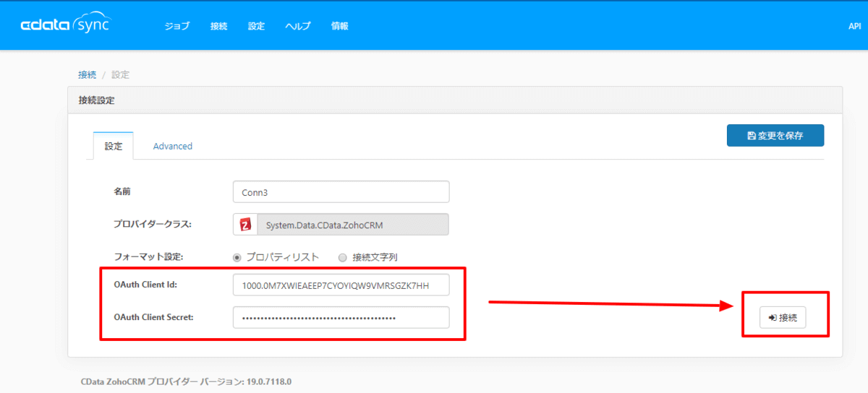Select the 接続文字列 radio option
This screenshot has width=868, height=393.
(x=343, y=256)
